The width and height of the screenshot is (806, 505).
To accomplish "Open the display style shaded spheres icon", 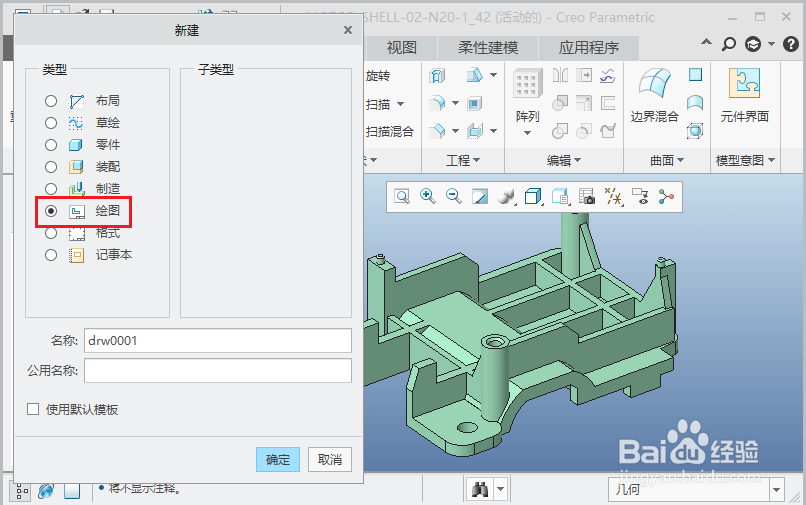I will [507, 196].
